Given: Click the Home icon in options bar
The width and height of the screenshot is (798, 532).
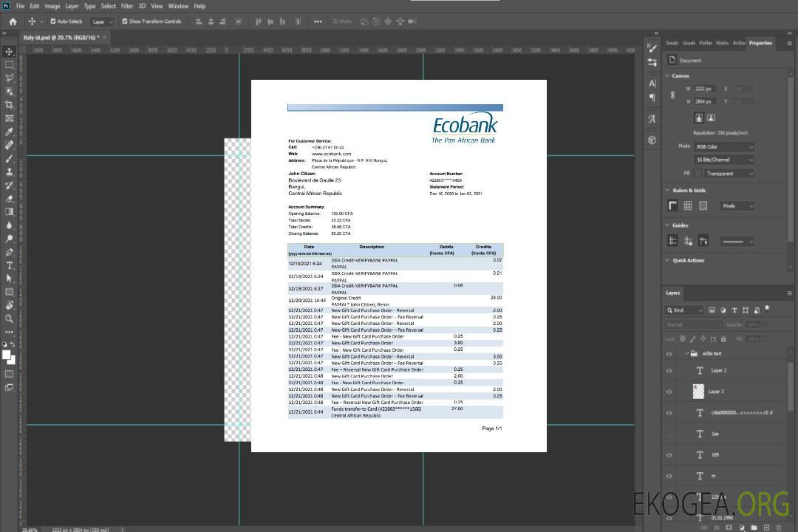Looking at the screenshot, I should click(13, 21).
